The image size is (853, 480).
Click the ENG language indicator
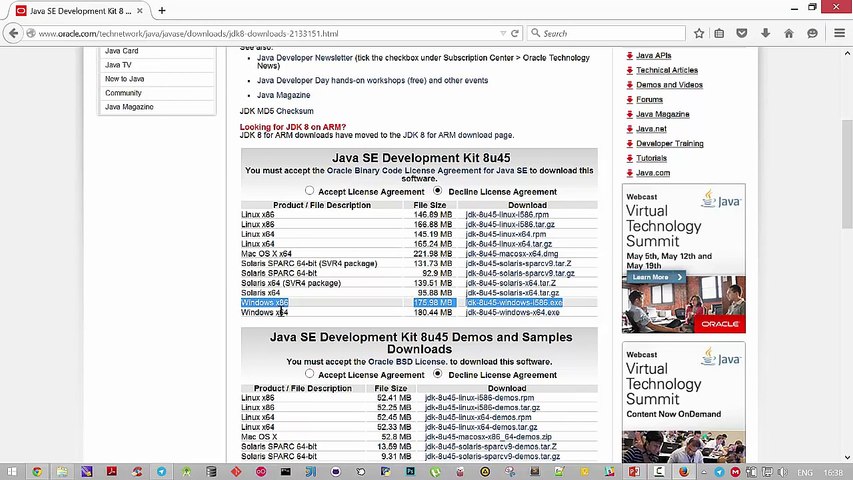tap(805, 472)
